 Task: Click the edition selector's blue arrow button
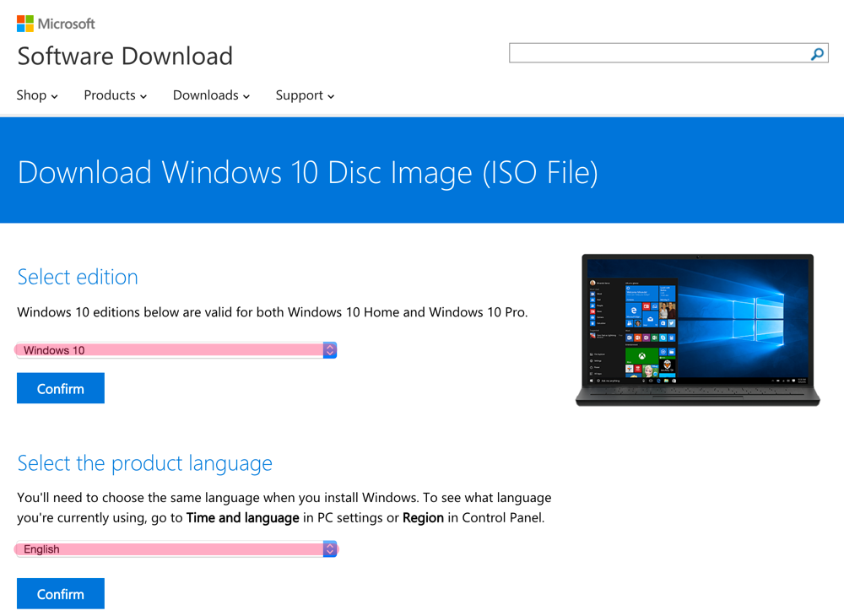click(x=330, y=350)
